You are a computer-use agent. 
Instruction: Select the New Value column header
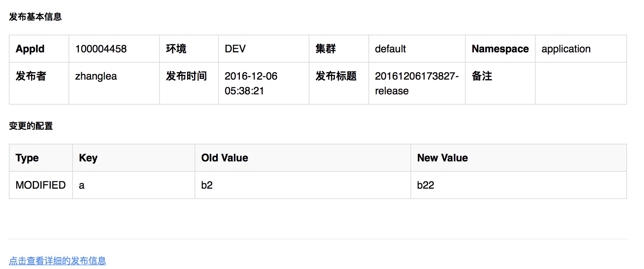coord(442,158)
